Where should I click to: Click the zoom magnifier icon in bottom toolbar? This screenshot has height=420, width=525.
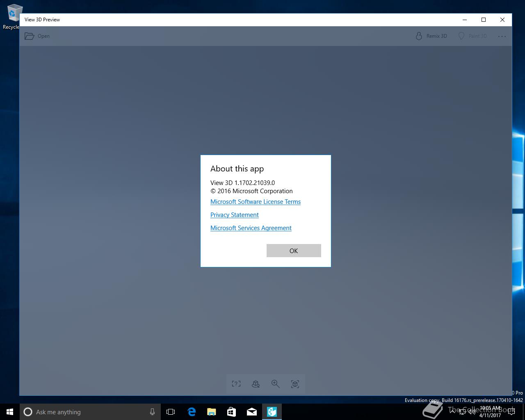pos(276,384)
